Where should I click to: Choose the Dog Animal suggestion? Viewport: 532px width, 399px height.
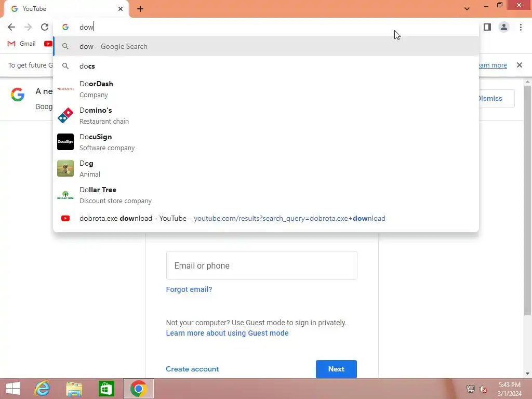coord(266,169)
